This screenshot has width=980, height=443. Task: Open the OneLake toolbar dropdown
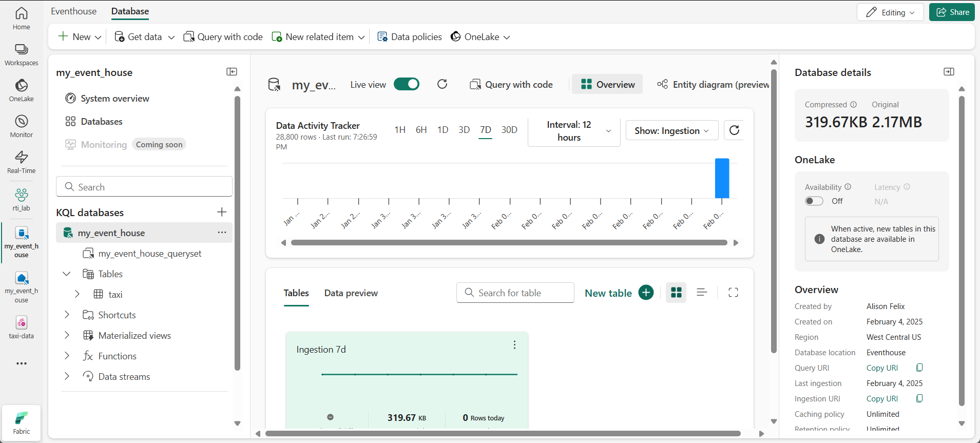pos(481,37)
